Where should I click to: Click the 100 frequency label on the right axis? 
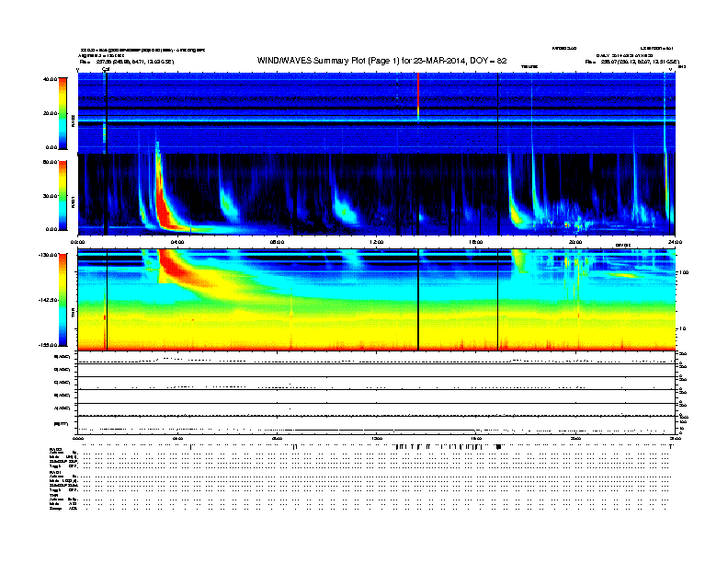coord(684,272)
